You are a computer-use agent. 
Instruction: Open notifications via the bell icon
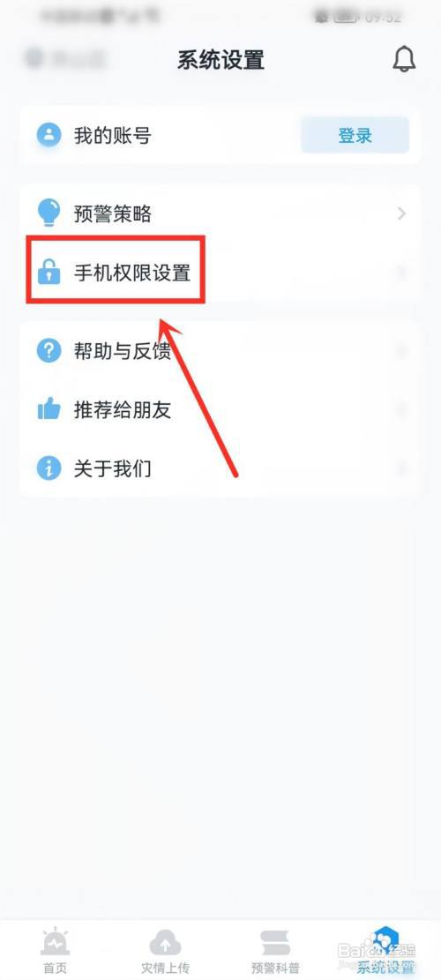tap(404, 59)
